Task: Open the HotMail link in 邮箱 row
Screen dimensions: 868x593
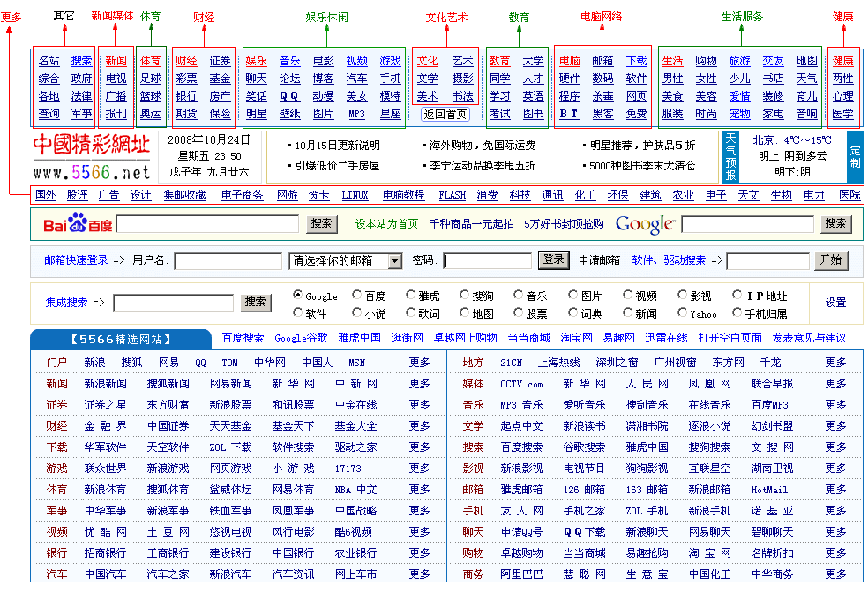Action: point(769,490)
